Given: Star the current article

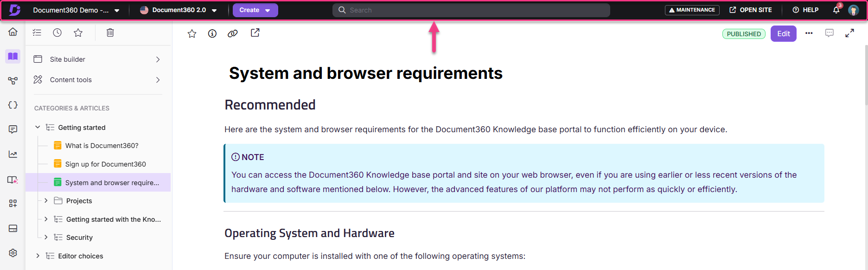Looking at the screenshot, I should click(192, 33).
